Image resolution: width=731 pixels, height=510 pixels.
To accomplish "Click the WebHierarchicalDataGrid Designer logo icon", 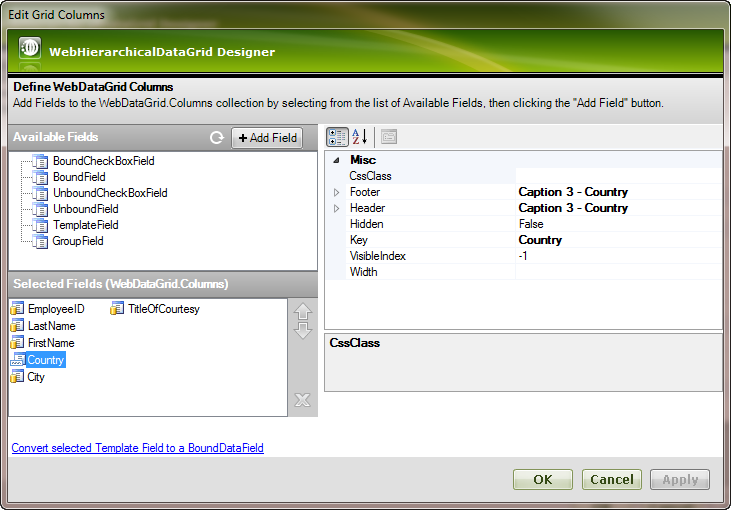I will [30, 51].
